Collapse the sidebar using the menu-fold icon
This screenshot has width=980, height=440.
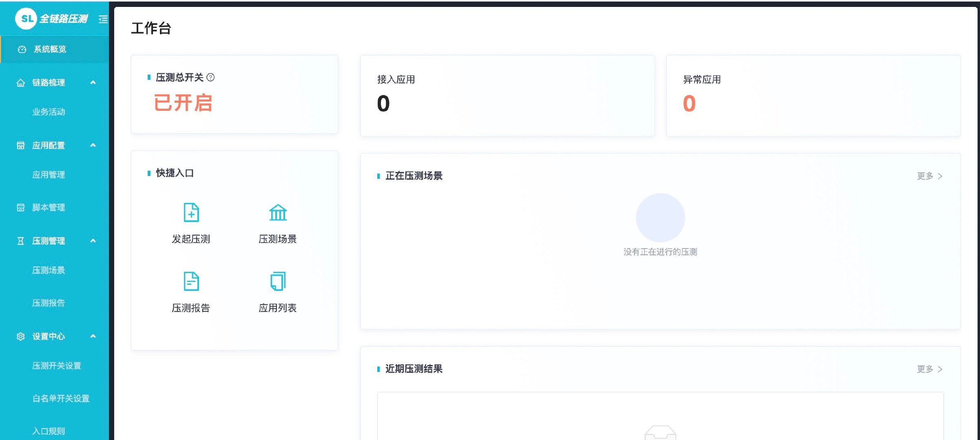pyautogui.click(x=103, y=19)
